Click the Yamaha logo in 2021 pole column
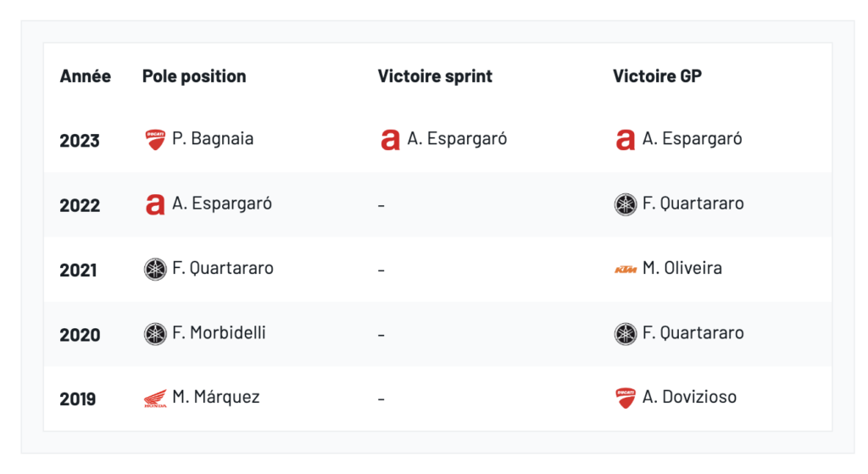The height and width of the screenshot is (474, 868). (x=155, y=269)
